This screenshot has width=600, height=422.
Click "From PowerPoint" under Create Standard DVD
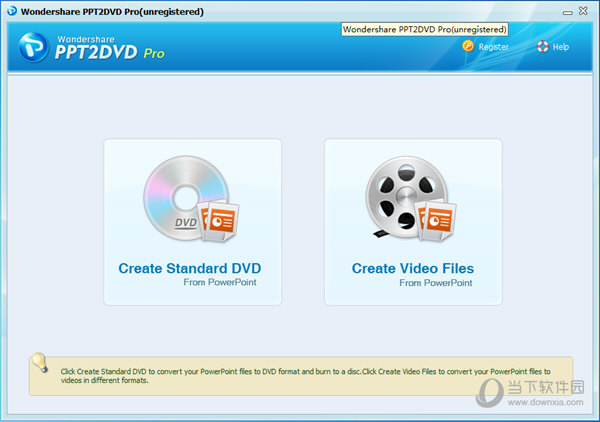click(x=220, y=282)
